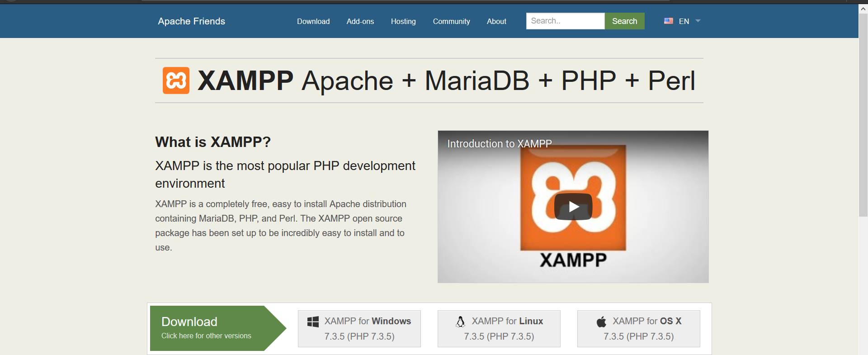This screenshot has width=868, height=355.
Task: Click green Download other versions banner
Action: 212,328
